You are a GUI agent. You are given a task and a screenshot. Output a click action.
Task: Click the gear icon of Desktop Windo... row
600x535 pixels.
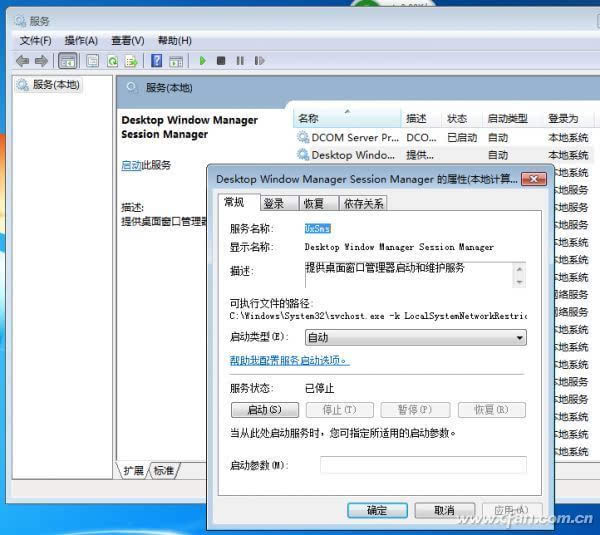(303, 155)
